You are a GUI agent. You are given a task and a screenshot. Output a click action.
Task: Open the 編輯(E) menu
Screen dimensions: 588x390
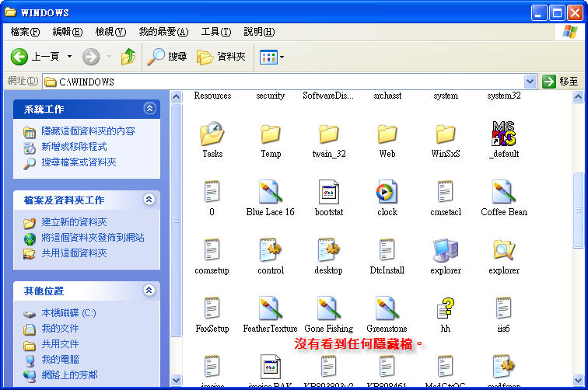68,32
